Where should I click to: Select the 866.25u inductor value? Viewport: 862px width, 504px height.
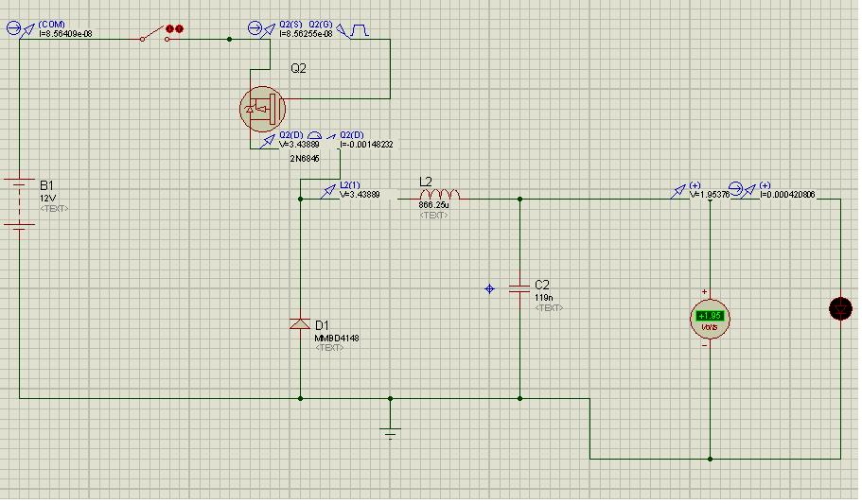(x=433, y=205)
